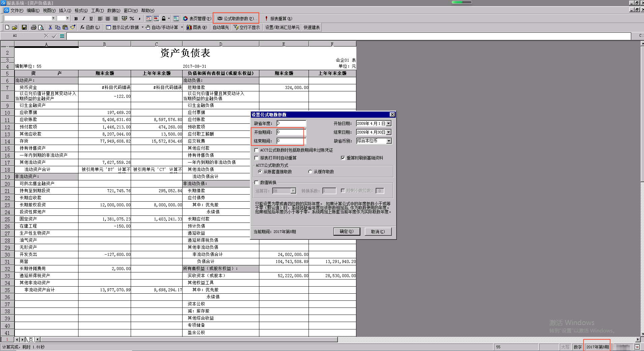The height and width of the screenshot is (351, 644).
Task: Open the 缺省币别 currency dropdown
Action: [389, 141]
